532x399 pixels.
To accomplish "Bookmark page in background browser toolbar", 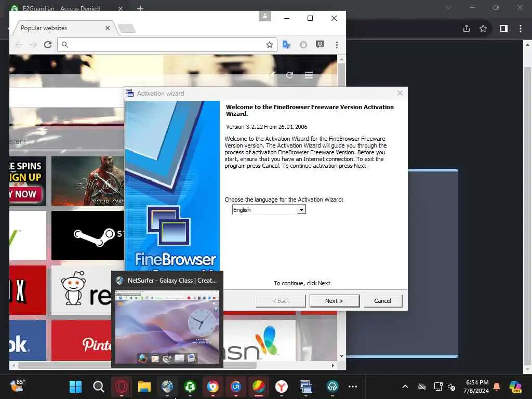I will click(x=483, y=29).
